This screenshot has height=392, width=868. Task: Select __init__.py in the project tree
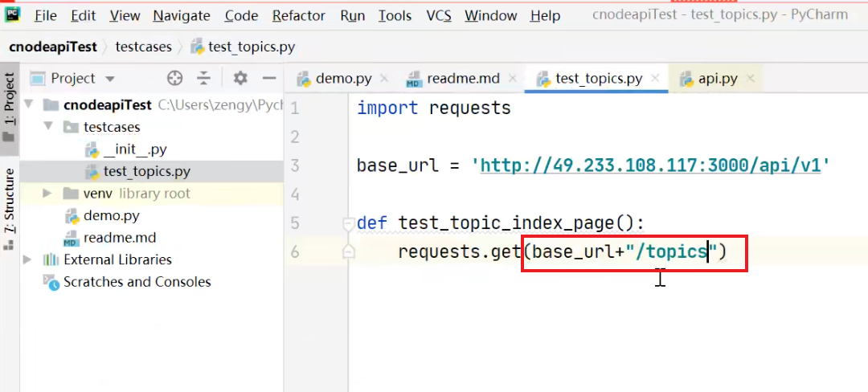point(135,149)
